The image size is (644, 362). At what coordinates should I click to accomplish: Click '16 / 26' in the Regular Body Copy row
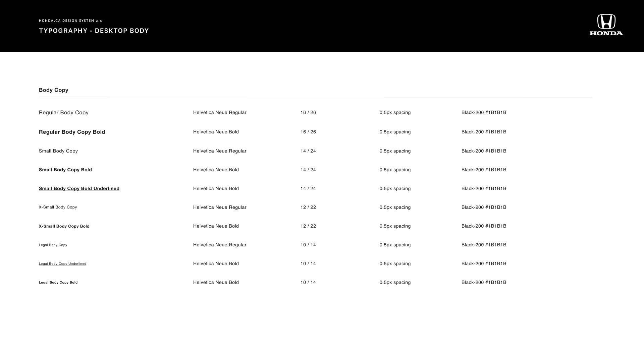coord(308,113)
